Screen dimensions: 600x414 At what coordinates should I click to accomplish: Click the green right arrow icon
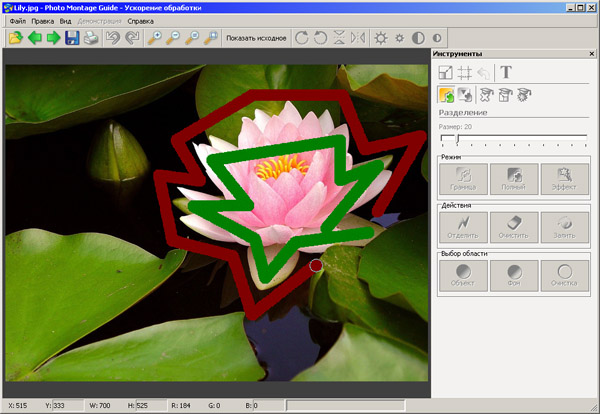pyautogui.click(x=53, y=38)
